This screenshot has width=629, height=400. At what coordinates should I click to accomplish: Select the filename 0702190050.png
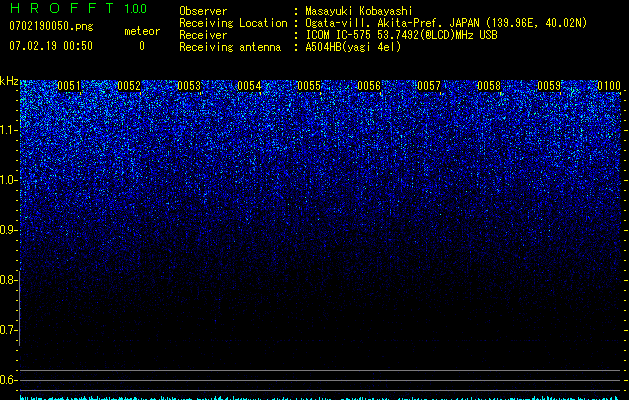tap(51, 26)
